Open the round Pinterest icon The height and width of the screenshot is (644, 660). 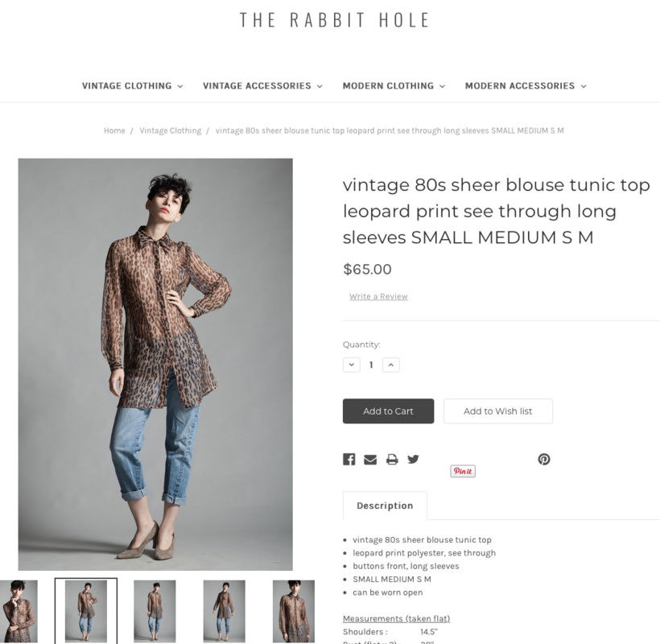[x=544, y=459]
